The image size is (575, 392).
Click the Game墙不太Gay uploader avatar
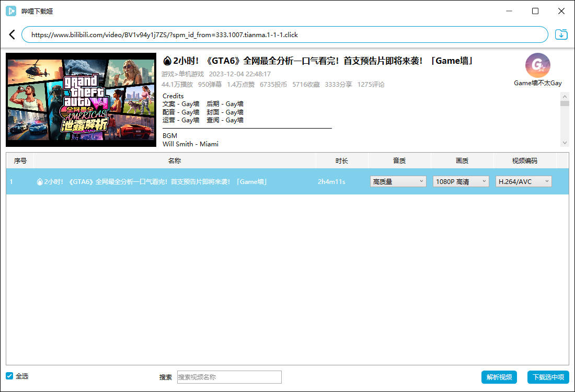[x=537, y=65]
